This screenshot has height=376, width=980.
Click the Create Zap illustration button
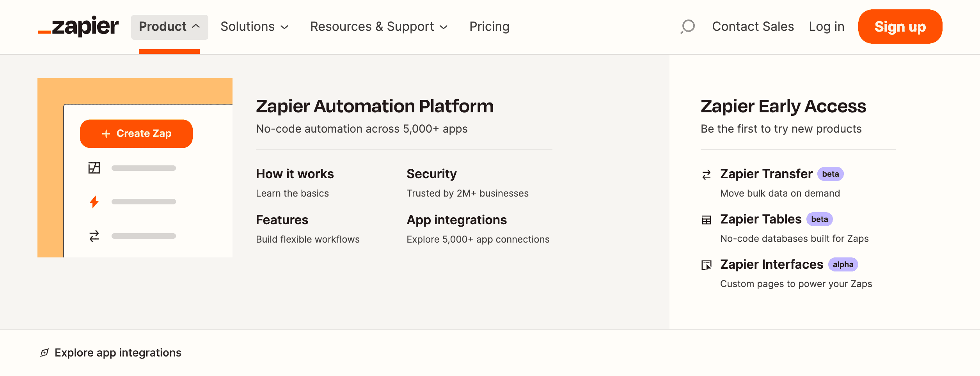click(x=136, y=133)
